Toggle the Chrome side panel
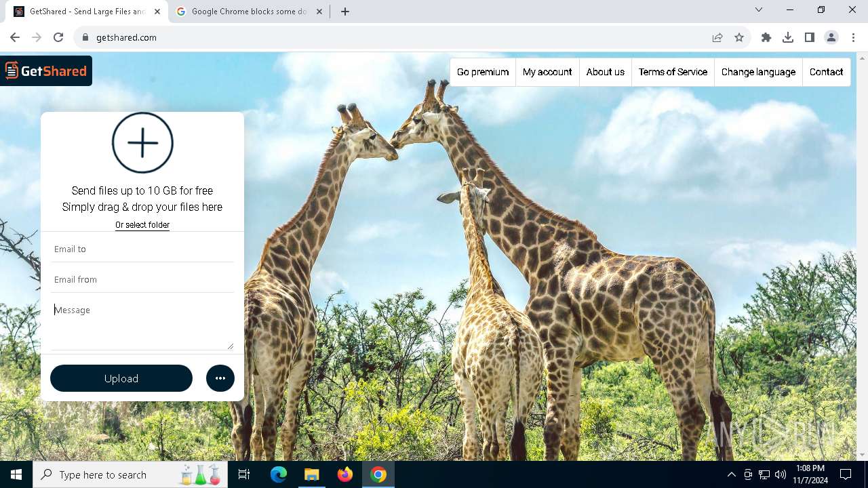 click(810, 37)
